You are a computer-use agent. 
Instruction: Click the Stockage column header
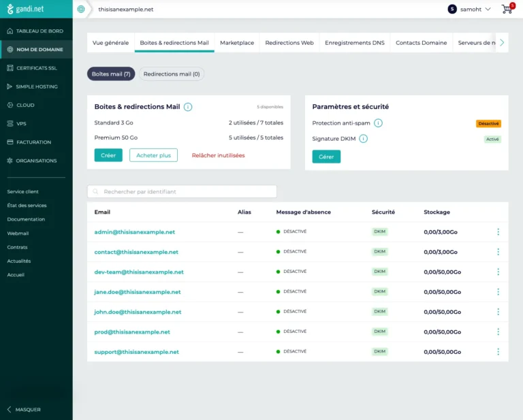[437, 212]
